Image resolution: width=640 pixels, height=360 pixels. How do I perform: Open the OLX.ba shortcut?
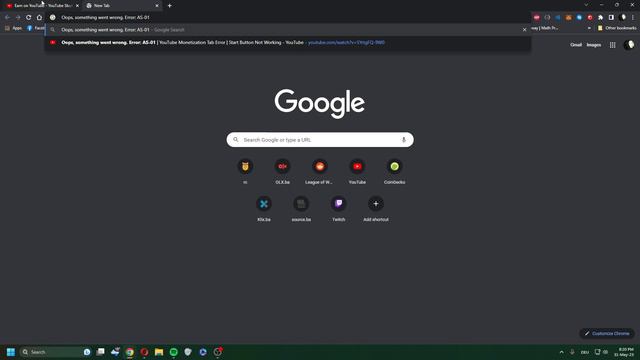[282, 171]
